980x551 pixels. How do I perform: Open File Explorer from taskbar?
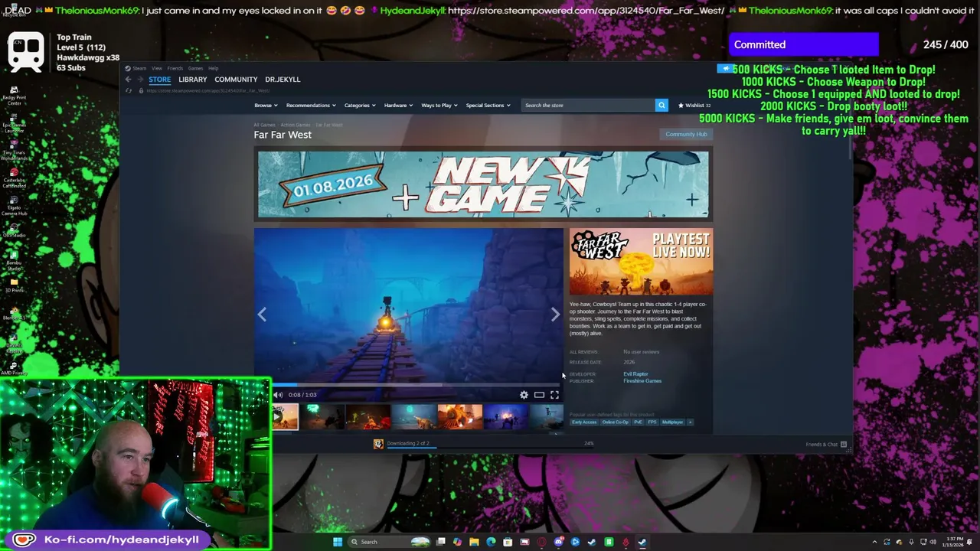pyautogui.click(x=474, y=542)
